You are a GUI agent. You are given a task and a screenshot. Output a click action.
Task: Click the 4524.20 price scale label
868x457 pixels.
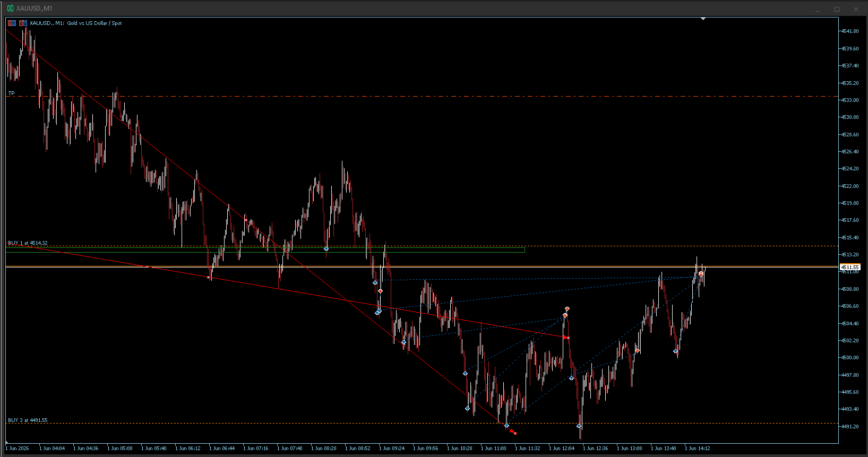click(x=850, y=169)
